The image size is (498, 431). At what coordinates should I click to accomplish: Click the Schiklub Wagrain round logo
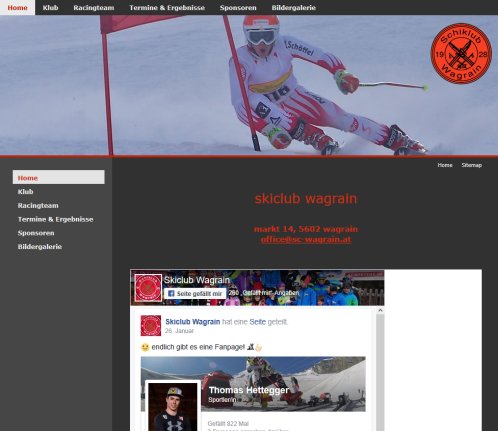tap(461, 53)
